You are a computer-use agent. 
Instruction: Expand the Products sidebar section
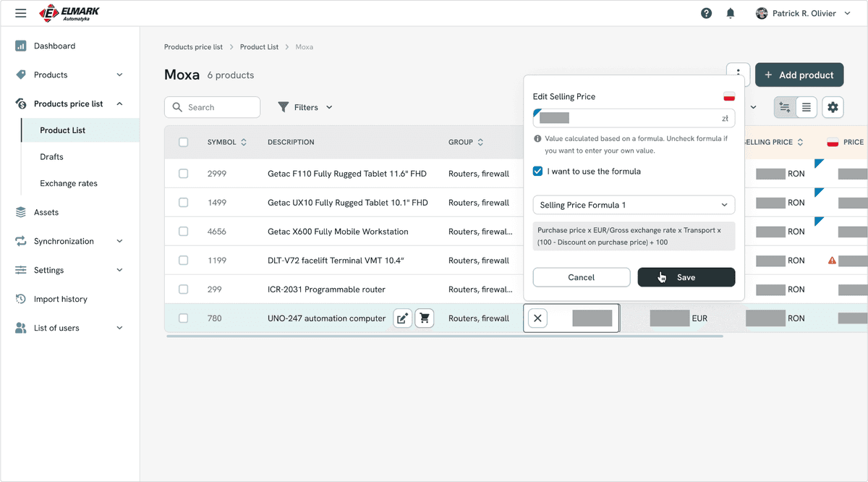[x=120, y=75]
